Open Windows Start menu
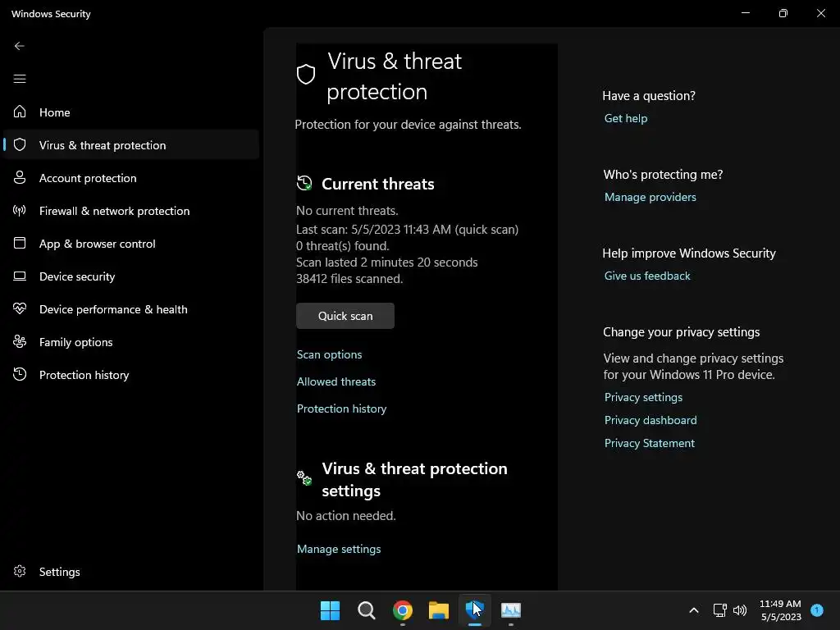 click(330, 610)
